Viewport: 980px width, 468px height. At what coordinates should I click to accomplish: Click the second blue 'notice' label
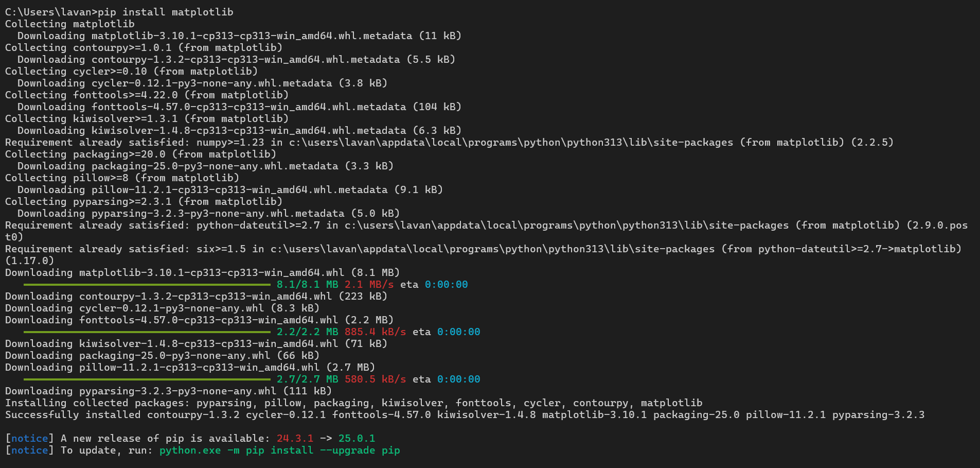(29, 450)
